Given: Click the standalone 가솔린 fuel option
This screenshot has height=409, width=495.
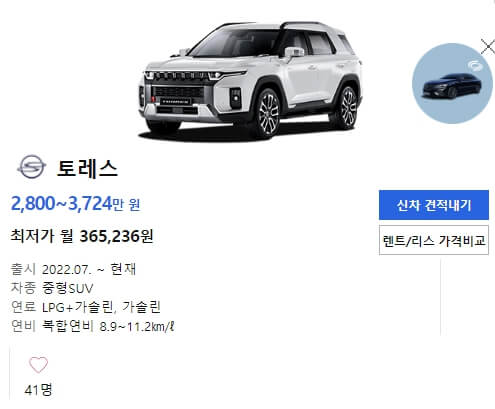Looking at the screenshot, I should click(x=141, y=307).
